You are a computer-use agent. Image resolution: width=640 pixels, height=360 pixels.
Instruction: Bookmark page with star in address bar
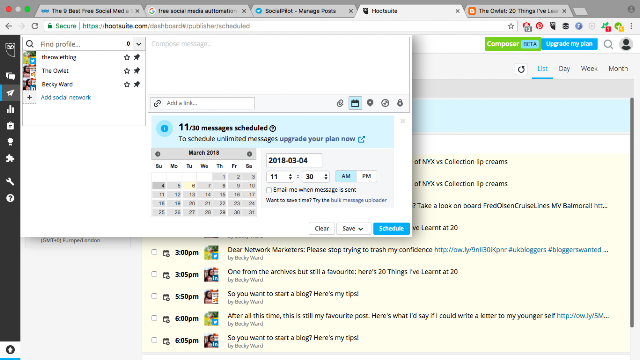coord(511,26)
